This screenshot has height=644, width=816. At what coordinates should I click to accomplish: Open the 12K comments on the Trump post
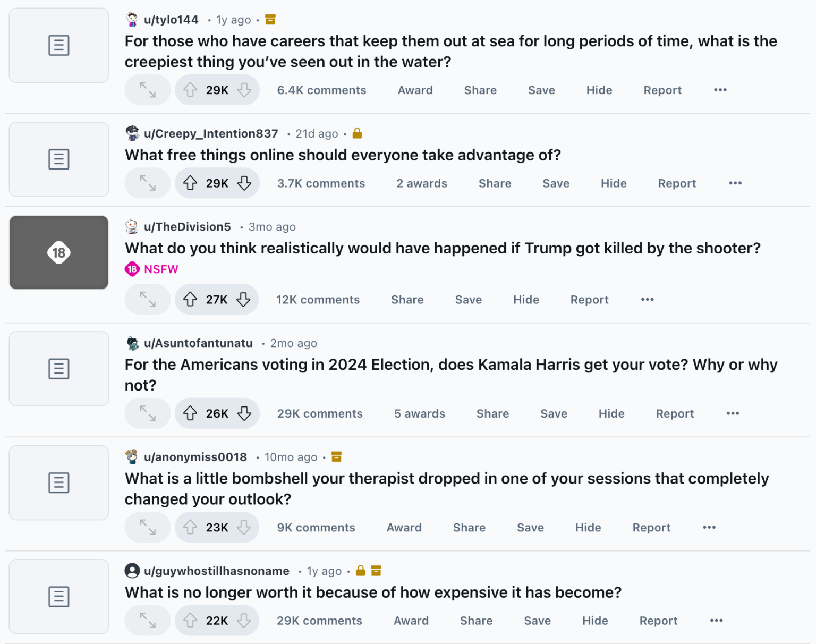click(318, 299)
